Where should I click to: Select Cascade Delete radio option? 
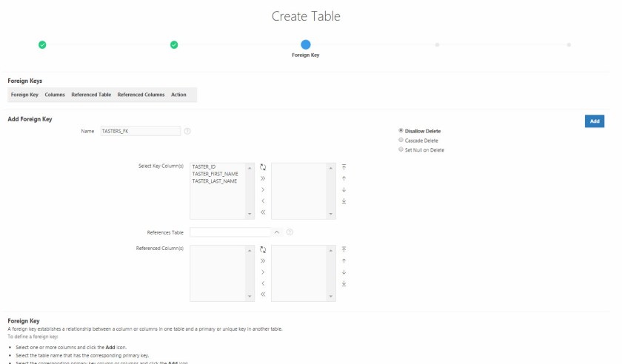(x=401, y=140)
